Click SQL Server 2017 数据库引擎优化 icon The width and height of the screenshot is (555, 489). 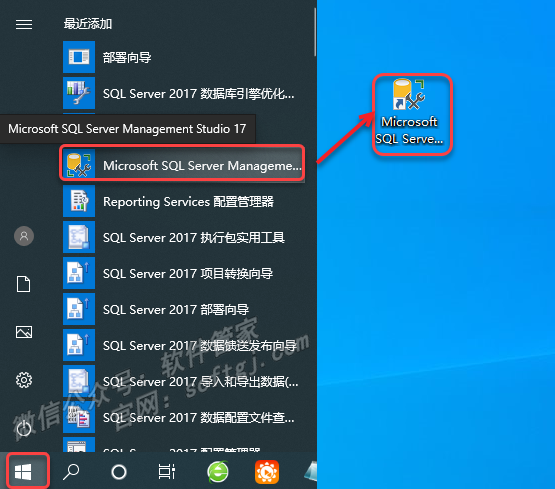pyautogui.click(x=79, y=93)
